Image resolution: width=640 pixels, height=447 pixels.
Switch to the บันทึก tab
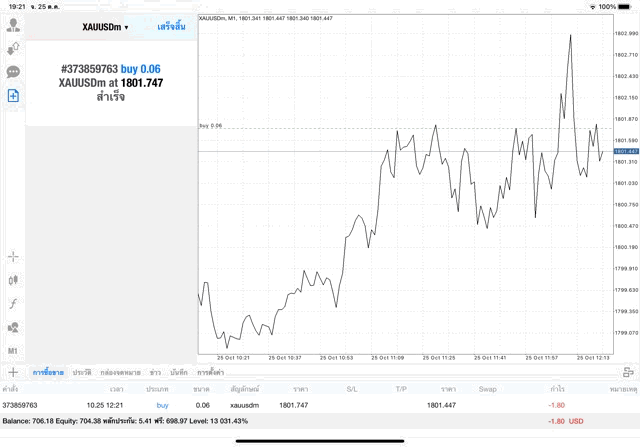point(179,372)
